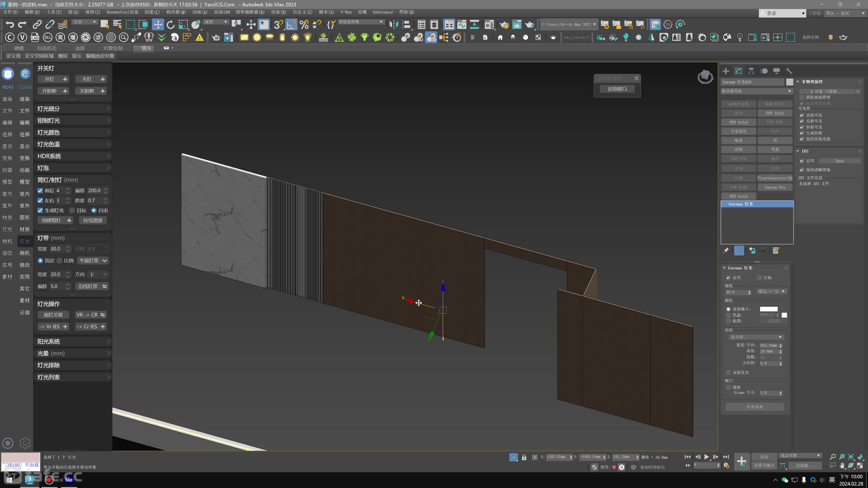Toggle the 3D Snaps icon
The width and height of the screenshot is (868, 488).
click(x=278, y=24)
